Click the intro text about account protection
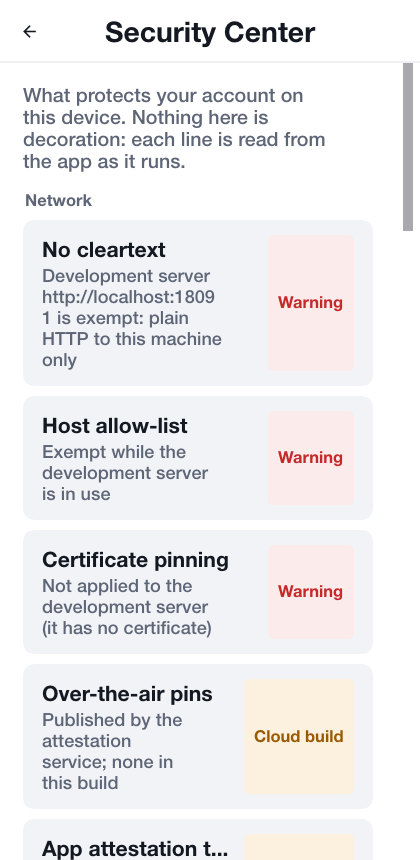The image size is (420, 860). point(174,128)
